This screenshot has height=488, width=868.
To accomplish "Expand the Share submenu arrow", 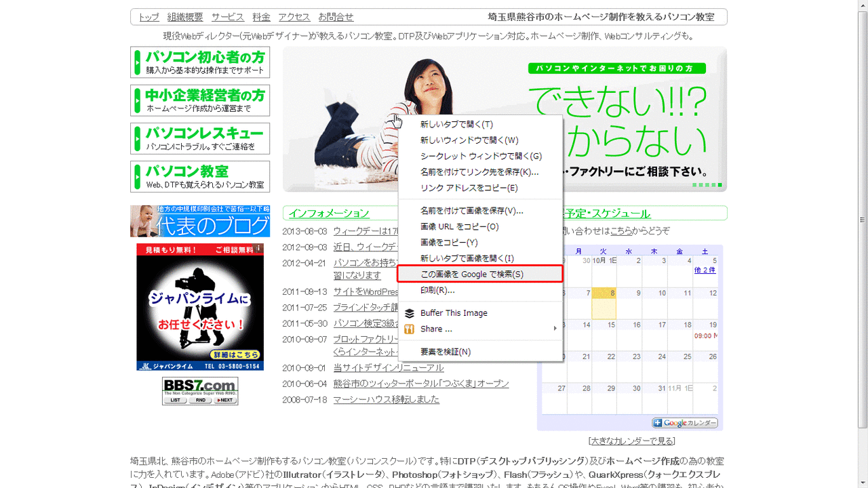I will (555, 329).
